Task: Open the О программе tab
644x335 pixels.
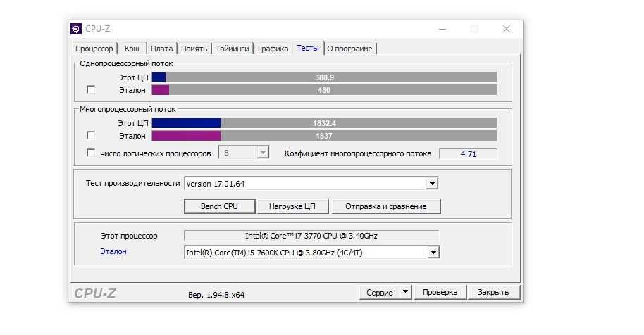Action: click(350, 49)
